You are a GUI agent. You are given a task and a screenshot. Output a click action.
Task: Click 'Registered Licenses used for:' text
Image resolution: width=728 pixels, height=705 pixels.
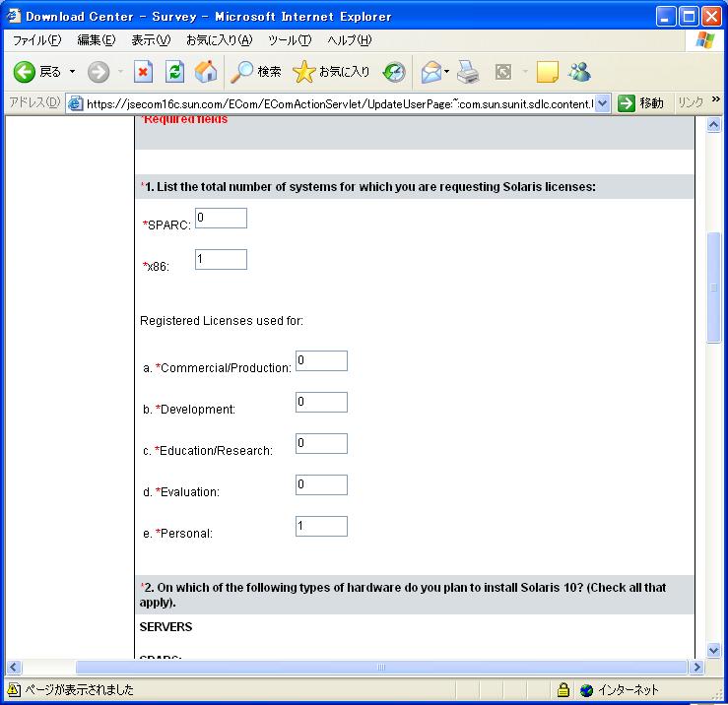point(222,321)
